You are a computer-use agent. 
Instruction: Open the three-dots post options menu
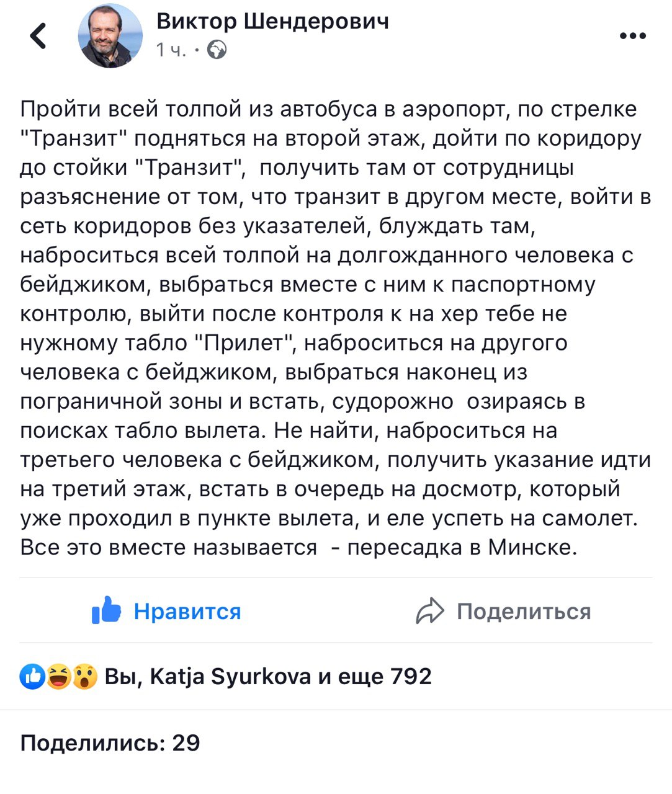[632, 36]
